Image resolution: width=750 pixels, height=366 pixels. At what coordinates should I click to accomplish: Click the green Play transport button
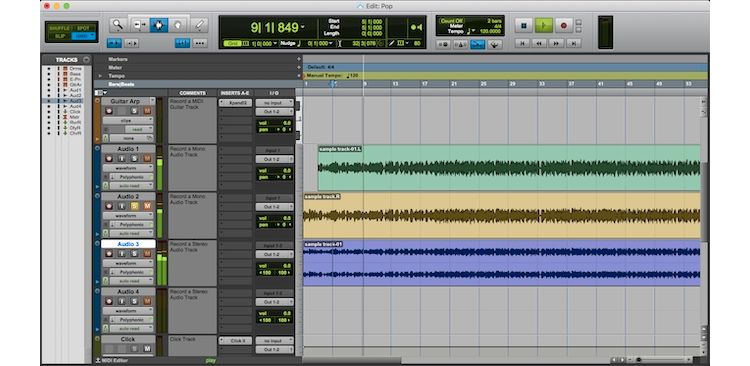point(543,25)
